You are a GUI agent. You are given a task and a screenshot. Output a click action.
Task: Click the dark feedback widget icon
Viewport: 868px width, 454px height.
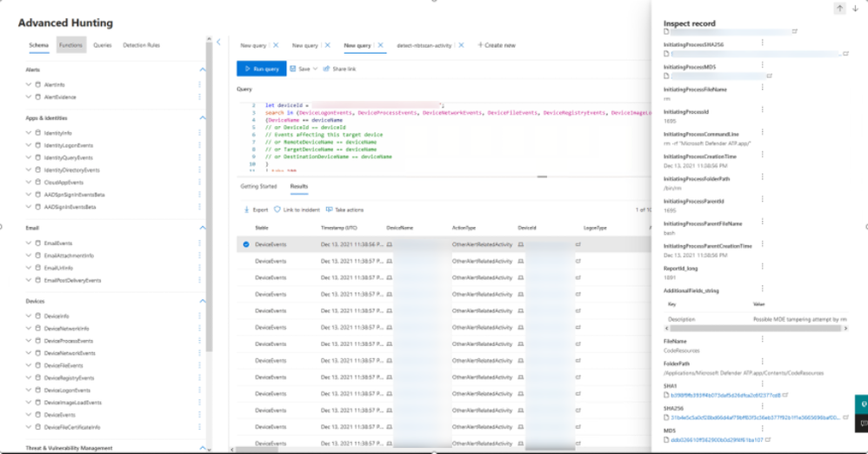pos(862,423)
